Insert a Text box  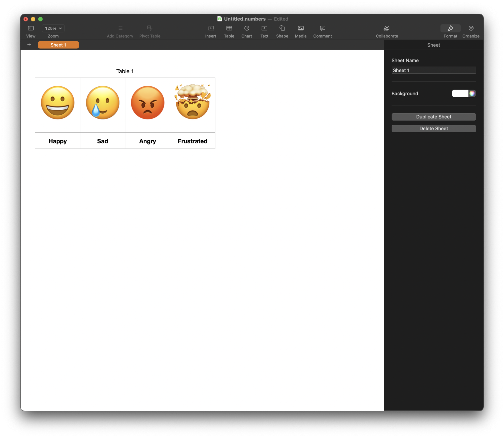pos(264,28)
